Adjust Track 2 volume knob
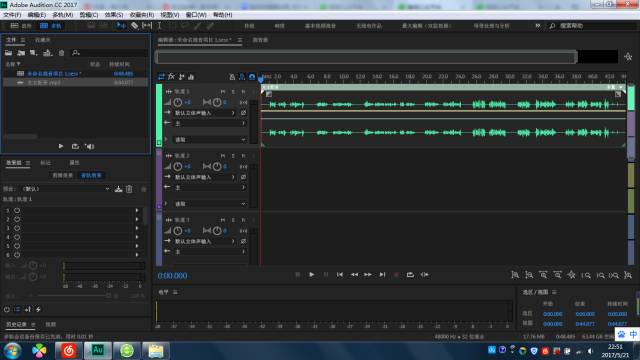 click(178, 167)
